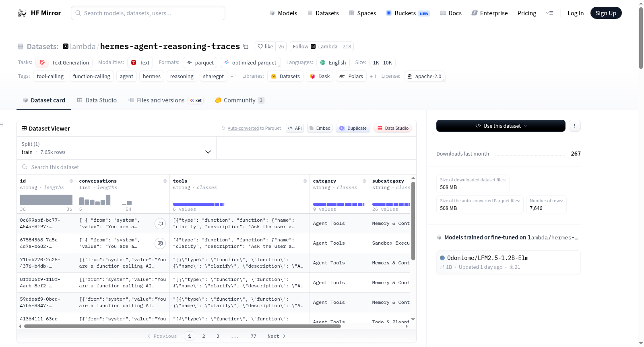The height and width of the screenshot is (347, 644).
Task: Click the Embed button
Action: [x=320, y=128]
